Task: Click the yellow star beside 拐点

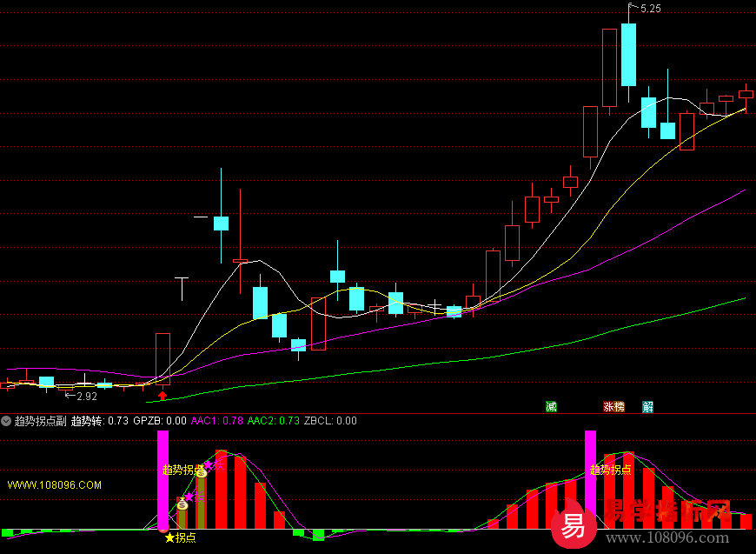Action: point(169,537)
